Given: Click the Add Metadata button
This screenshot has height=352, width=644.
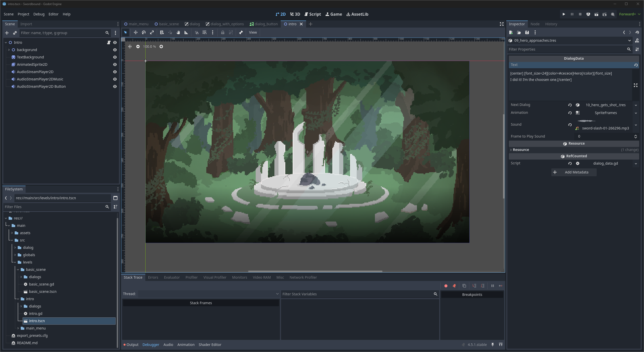Looking at the screenshot, I should coord(574,172).
